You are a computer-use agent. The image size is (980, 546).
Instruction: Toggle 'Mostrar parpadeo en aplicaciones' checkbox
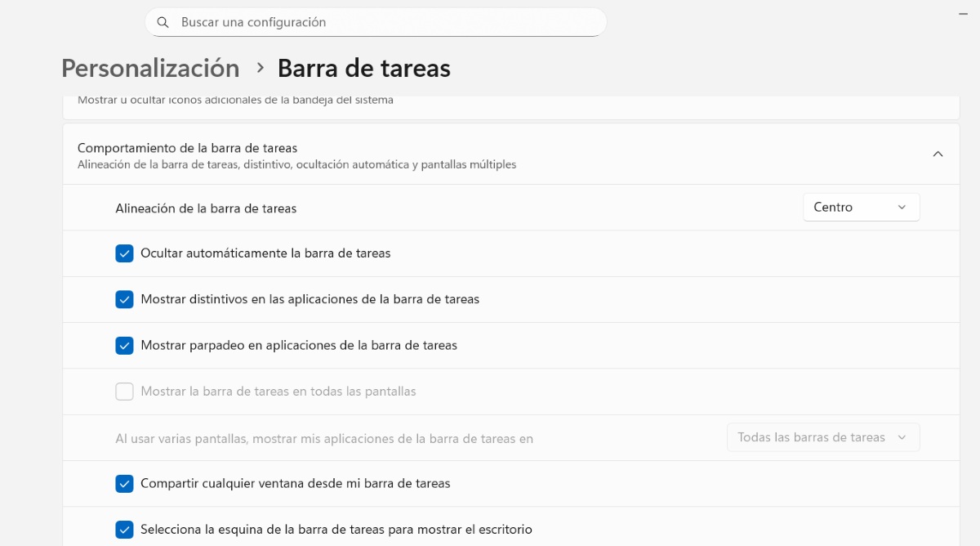[124, 345]
